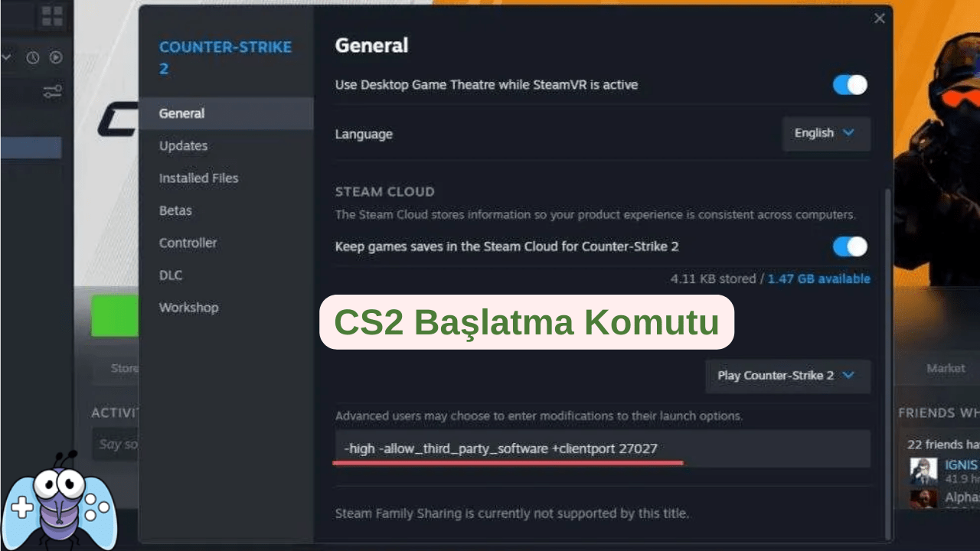
Task: Open advanced library filters with the sliders icon
Action: click(52, 92)
